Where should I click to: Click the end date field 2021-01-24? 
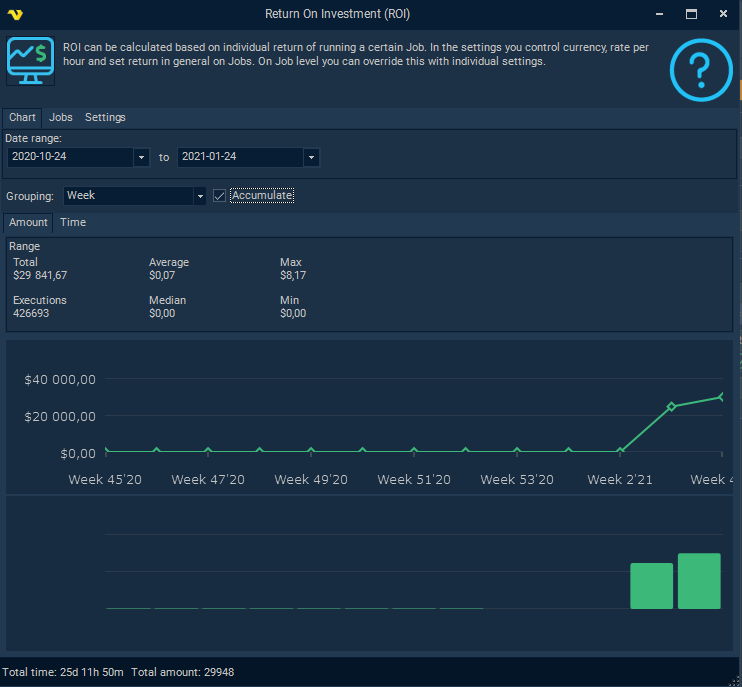pyautogui.click(x=240, y=158)
